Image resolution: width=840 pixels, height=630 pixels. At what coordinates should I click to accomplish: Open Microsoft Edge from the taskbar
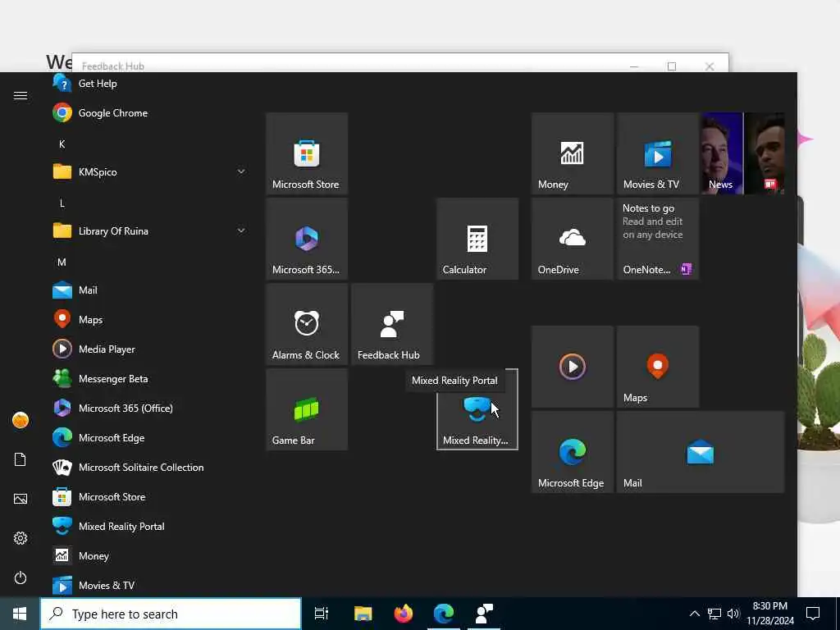click(444, 614)
